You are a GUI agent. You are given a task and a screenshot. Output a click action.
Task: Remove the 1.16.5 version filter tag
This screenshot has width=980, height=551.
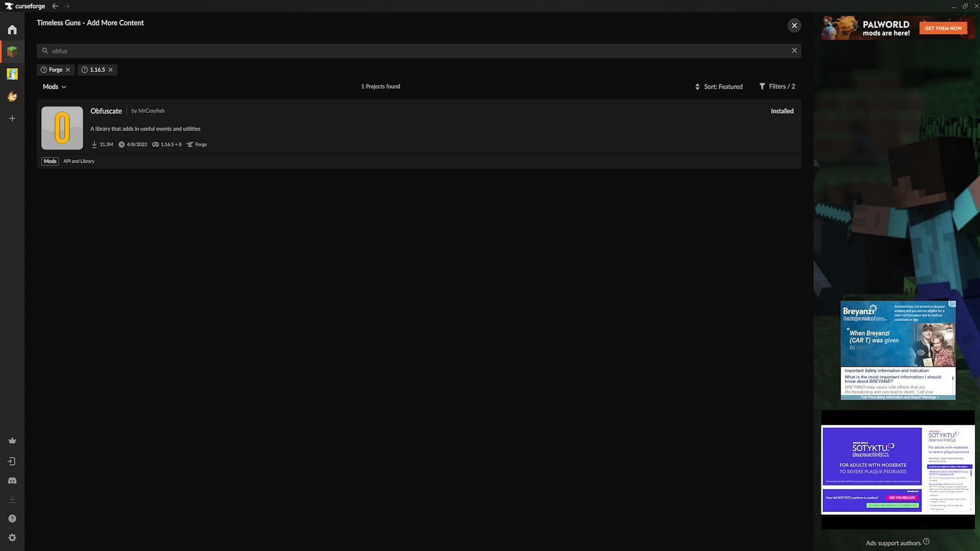(x=110, y=70)
